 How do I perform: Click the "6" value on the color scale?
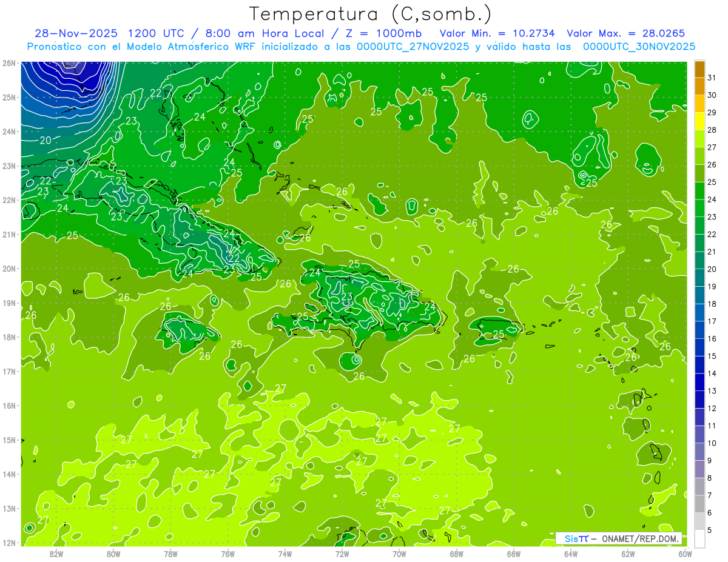click(x=710, y=513)
